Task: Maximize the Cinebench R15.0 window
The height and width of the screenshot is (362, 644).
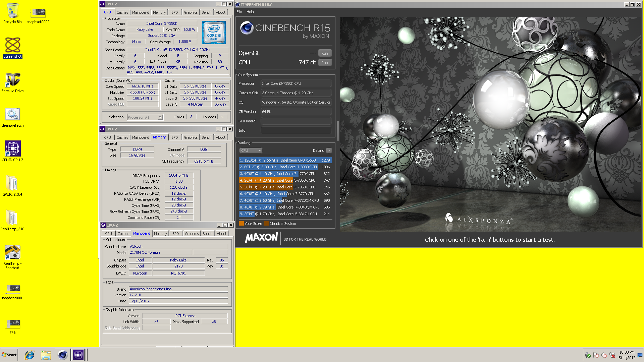Action: coord(632,5)
